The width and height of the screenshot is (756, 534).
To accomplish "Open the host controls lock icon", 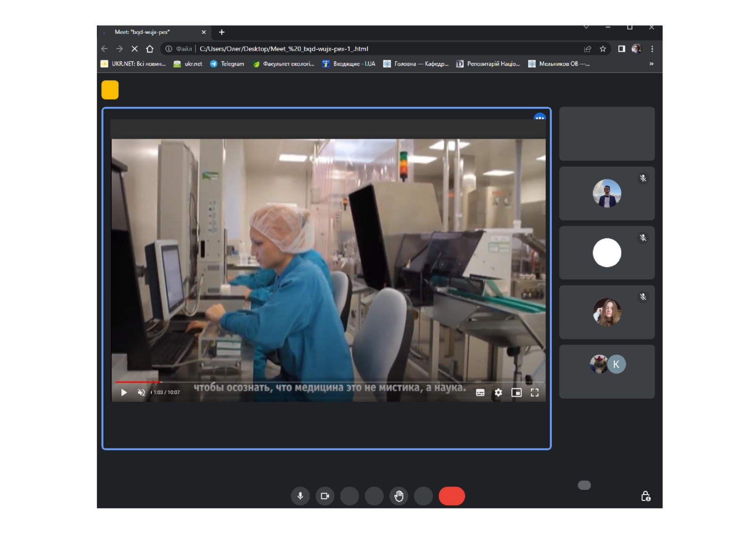I will (x=645, y=496).
